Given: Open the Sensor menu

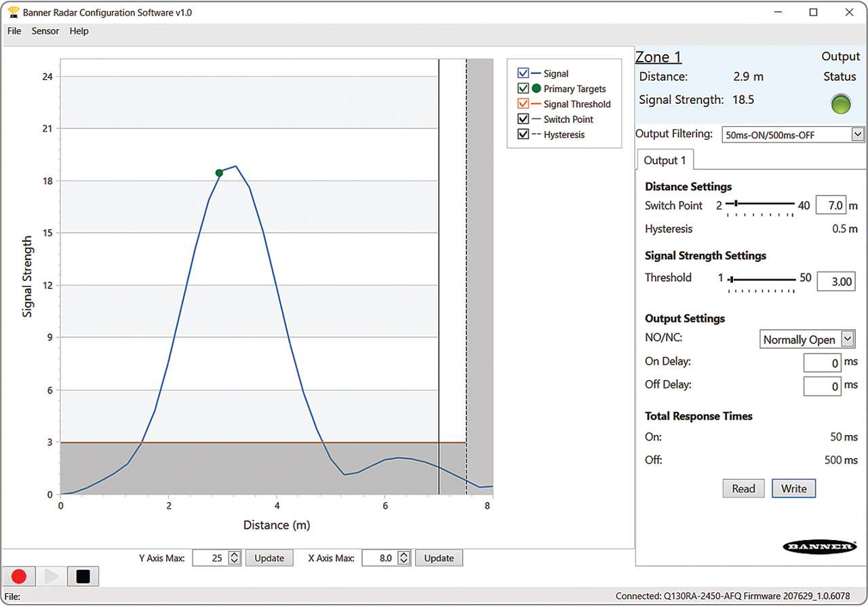Looking at the screenshot, I should 45,31.
